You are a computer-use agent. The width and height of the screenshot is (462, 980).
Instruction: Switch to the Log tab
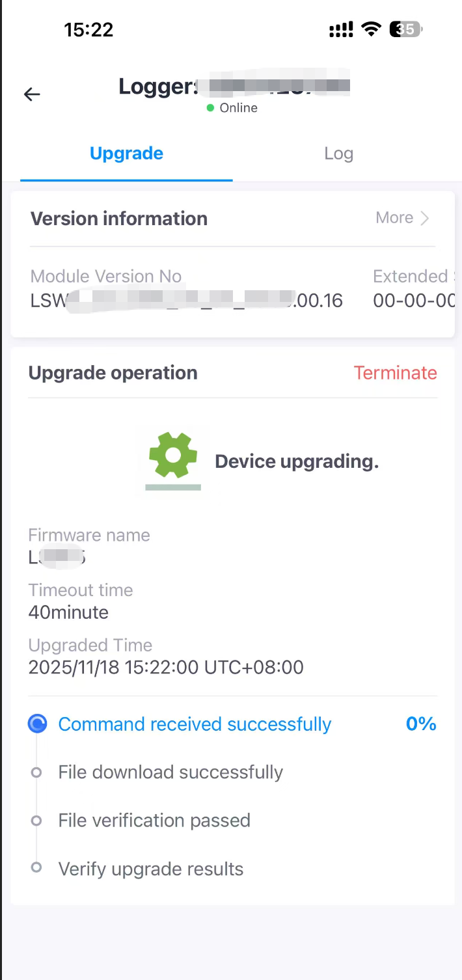pyautogui.click(x=338, y=154)
